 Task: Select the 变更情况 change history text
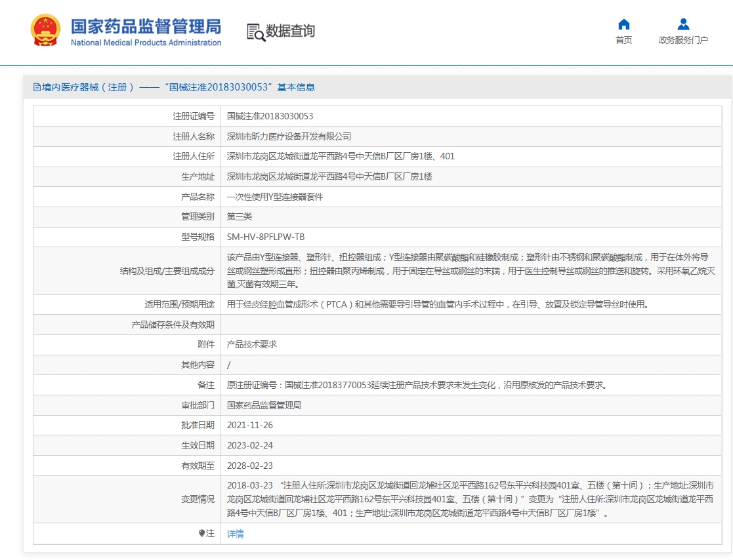pyautogui.click(x=471, y=499)
